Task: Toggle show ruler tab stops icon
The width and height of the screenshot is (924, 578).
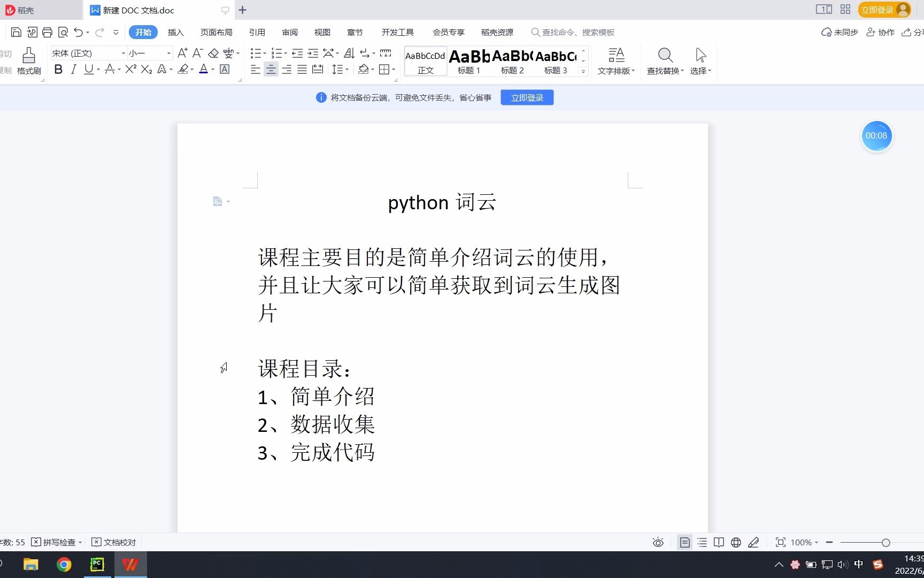Action: 386,53
